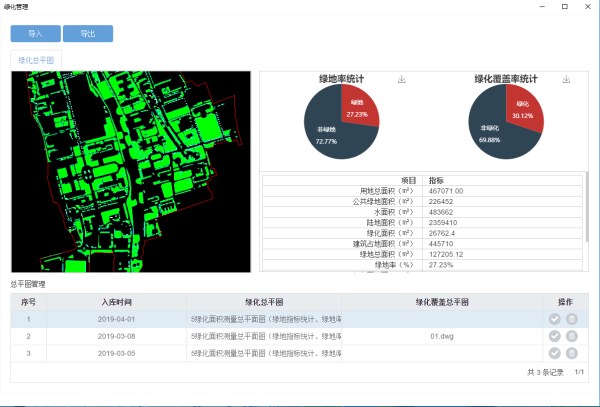The height and width of the screenshot is (407, 600).
Task: Click the 入库时间 column header
Action: click(x=116, y=301)
